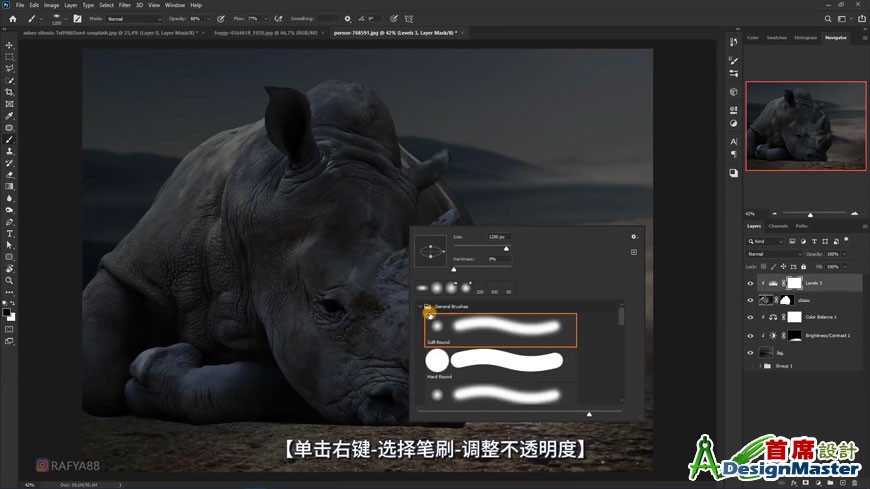870x489 pixels.
Task: Open the 3D panel cube icon
Action: pyautogui.click(x=734, y=92)
